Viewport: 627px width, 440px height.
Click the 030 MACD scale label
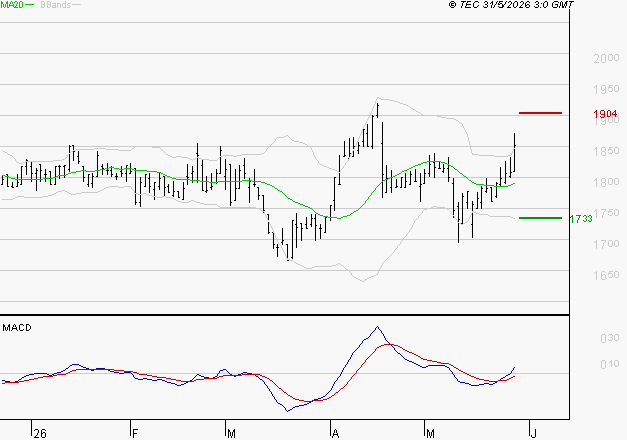pyautogui.click(x=610, y=338)
